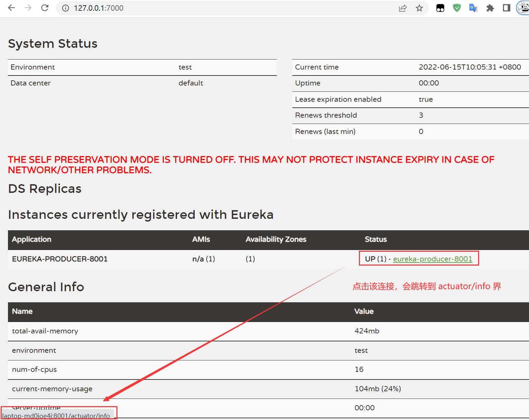Image resolution: width=529 pixels, height=420 pixels.
Task: Click the General Info heading
Action: 46,287
